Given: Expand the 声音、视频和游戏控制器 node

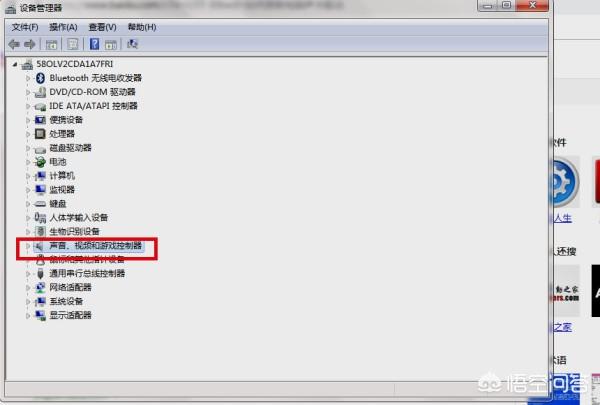Looking at the screenshot, I should [28, 246].
